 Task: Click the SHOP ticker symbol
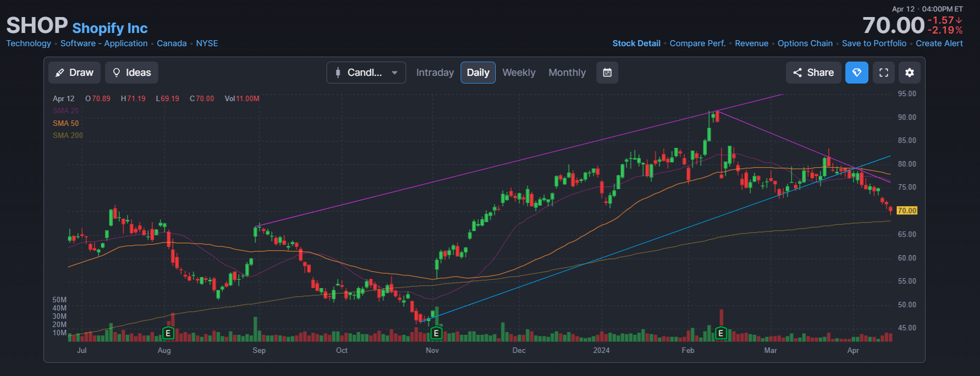(37, 25)
